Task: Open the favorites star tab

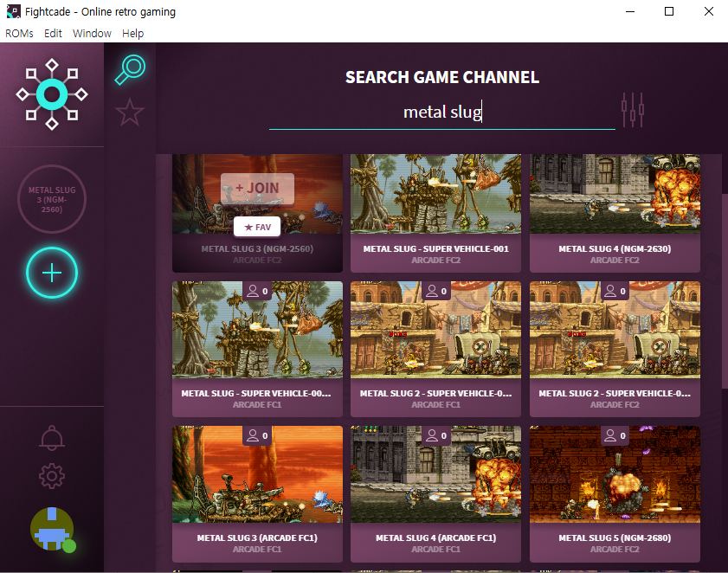Action: pyautogui.click(x=130, y=113)
